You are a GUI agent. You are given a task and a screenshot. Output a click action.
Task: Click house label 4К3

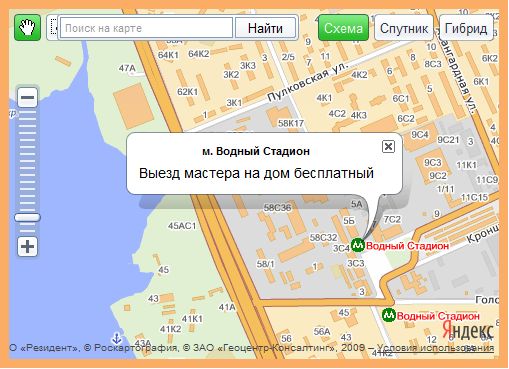(359, 115)
